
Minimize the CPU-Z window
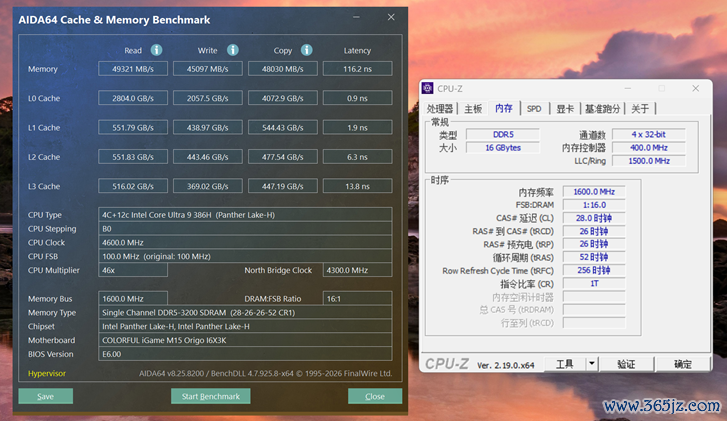[628, 88]
